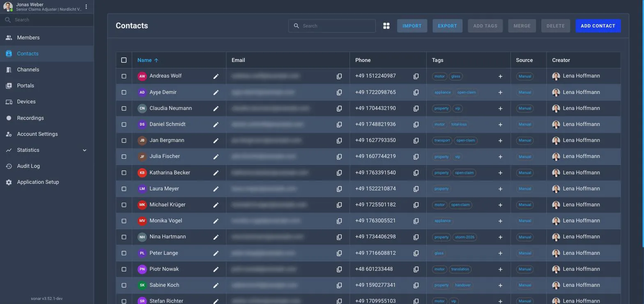Copy Sabine Koch's phone number
This screenshot has width=644, height=304.
416,285
